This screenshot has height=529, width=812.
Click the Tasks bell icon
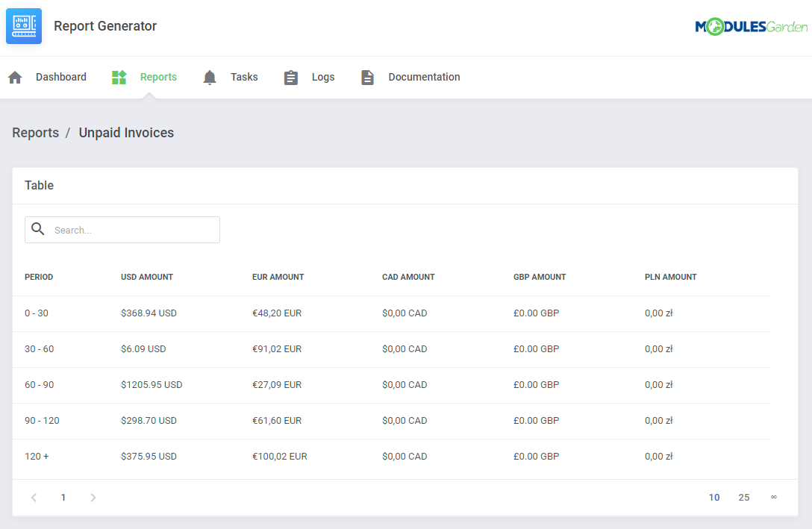pos(210,78)
